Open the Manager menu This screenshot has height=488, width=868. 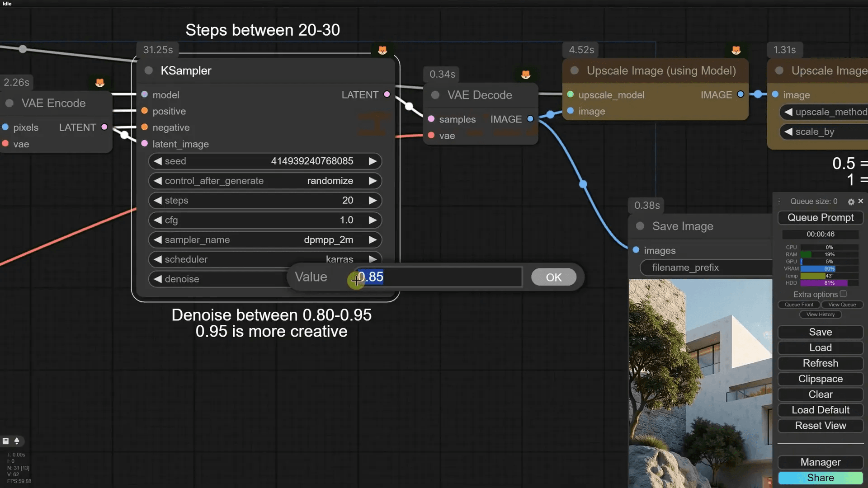pyautogui.click(x=820, y=462)
